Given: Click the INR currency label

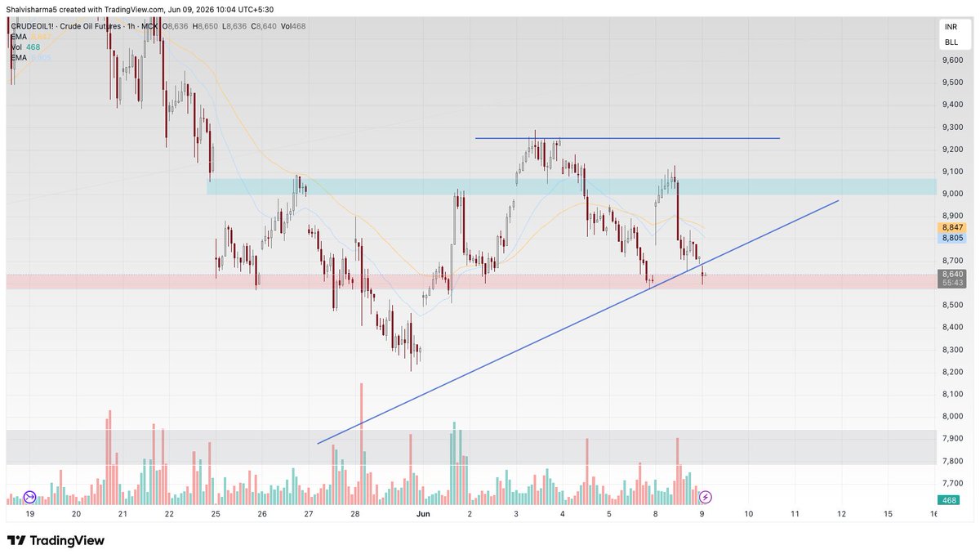Looking at the screenshot, I should [951, 27].
